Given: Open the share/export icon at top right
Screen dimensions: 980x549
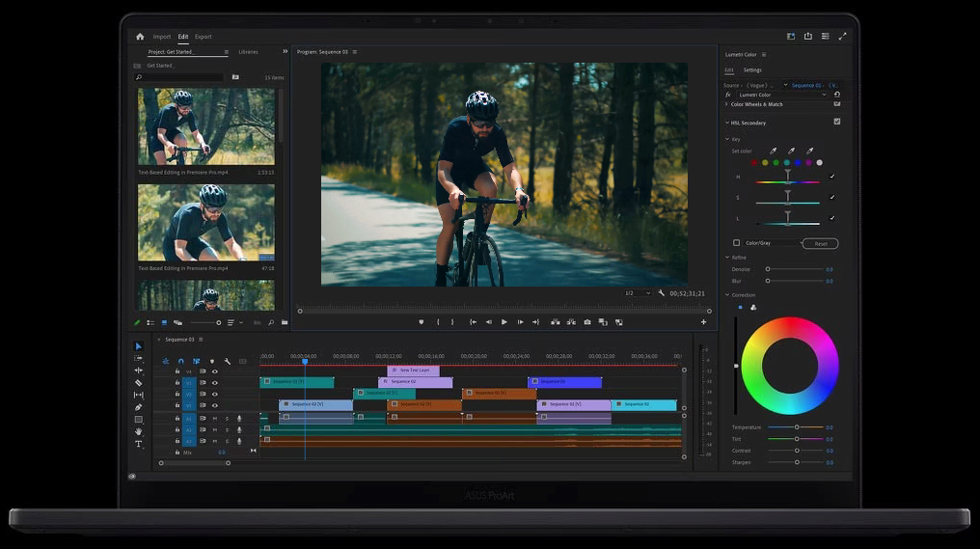Looking at the screenshot, I should (807, 37).
